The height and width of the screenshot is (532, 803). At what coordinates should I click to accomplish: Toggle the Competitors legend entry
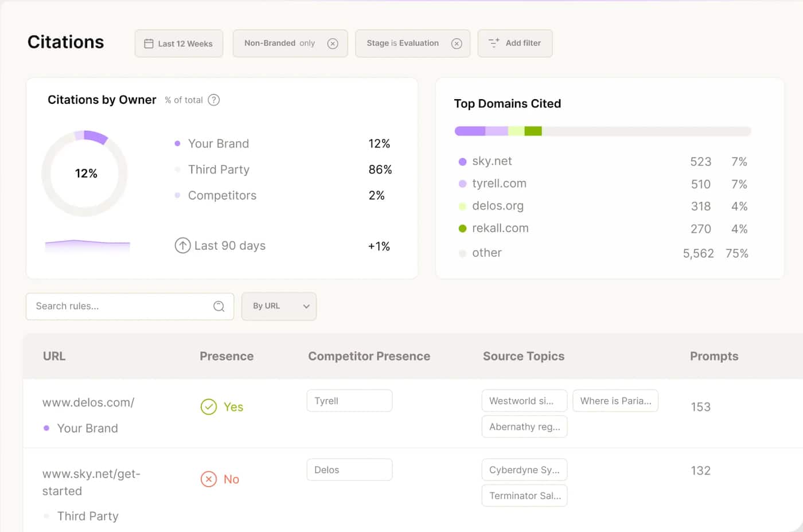tap(221, 195)
